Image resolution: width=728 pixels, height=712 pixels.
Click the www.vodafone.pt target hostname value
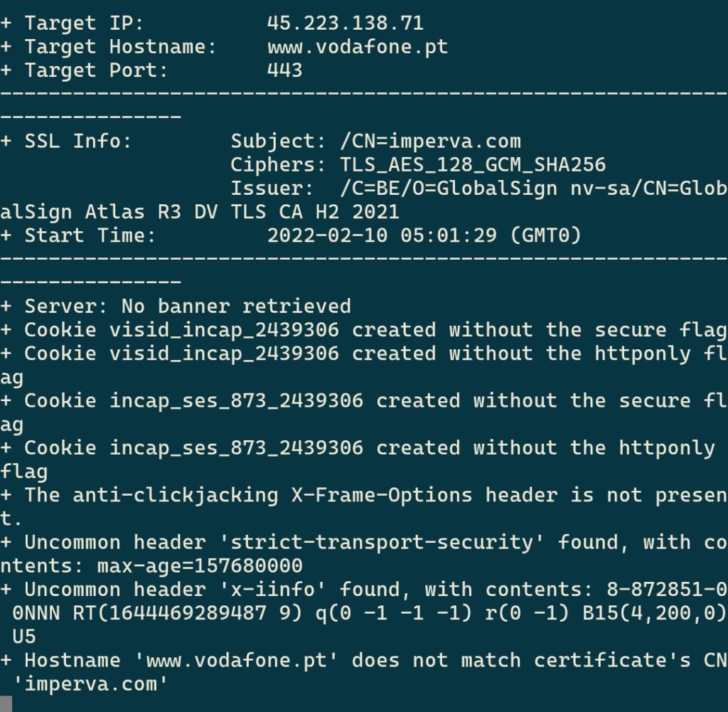coord(358,47)
